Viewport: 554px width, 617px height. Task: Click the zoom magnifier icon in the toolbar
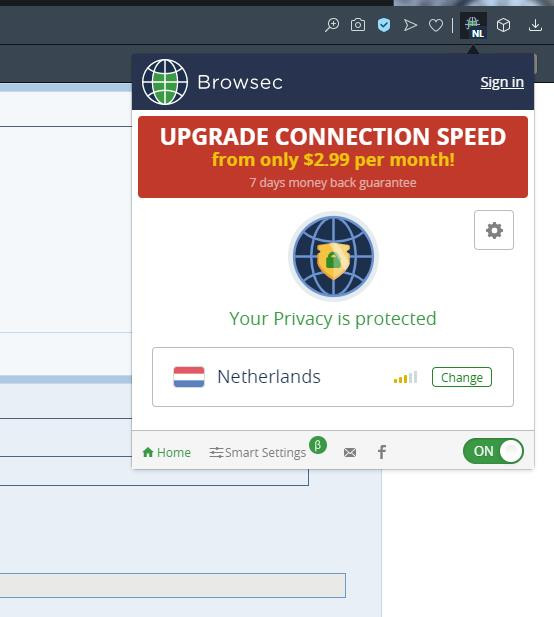click(332, 25)
